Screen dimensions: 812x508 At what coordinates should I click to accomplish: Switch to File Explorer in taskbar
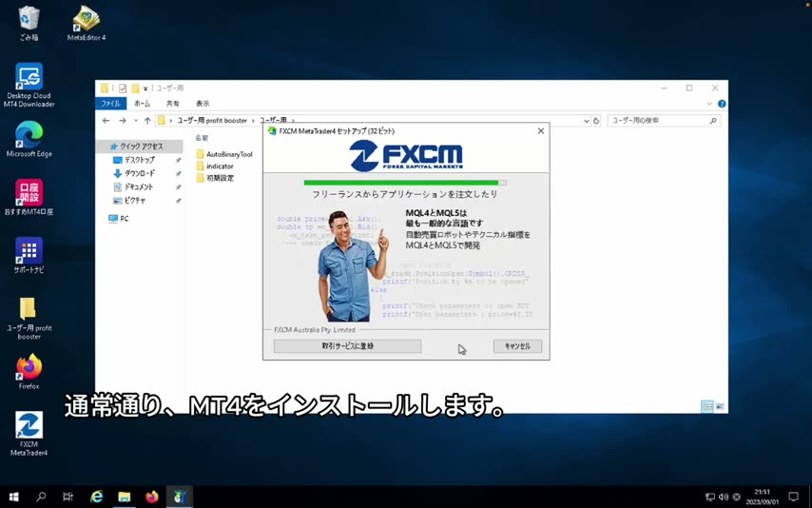(125, 497)
